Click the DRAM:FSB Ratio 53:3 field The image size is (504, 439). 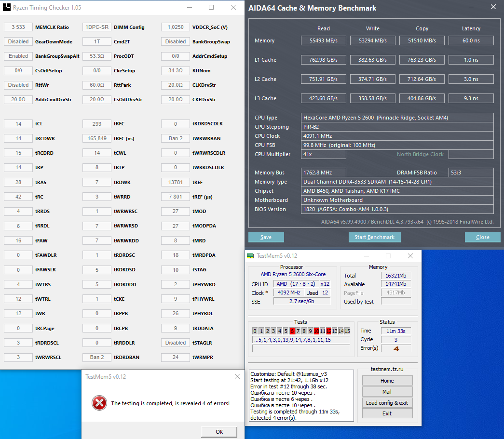(x=471, y=173)
